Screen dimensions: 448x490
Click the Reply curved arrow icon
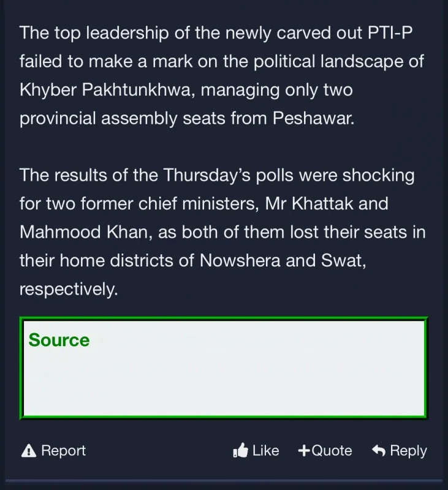(x=379, y=451)
